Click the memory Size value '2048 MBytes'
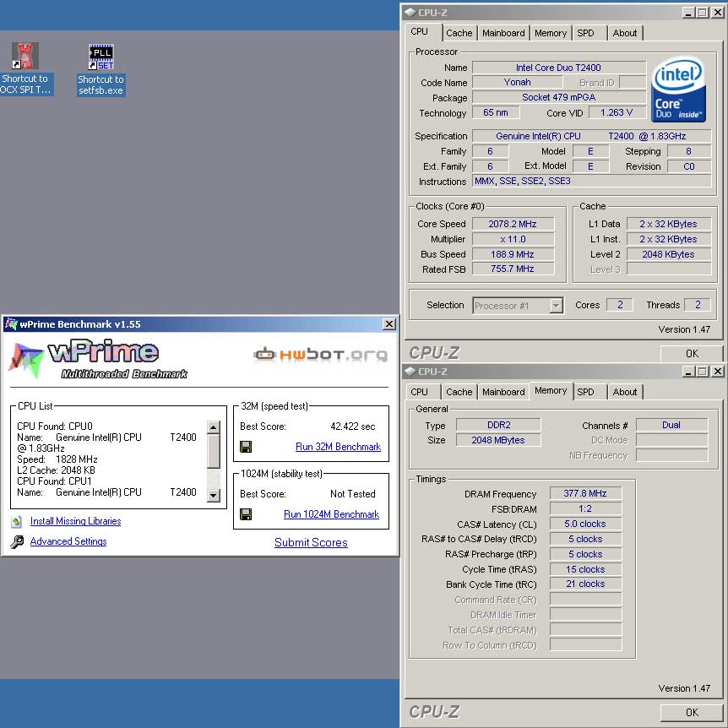The width and height of the screenshot is (728, 728). 498,440
